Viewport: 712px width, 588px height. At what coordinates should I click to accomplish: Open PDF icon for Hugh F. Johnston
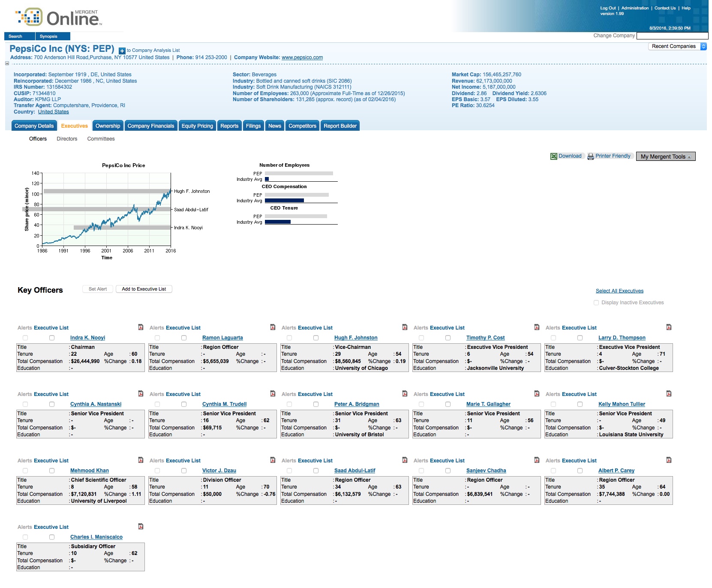pos(405,327)
